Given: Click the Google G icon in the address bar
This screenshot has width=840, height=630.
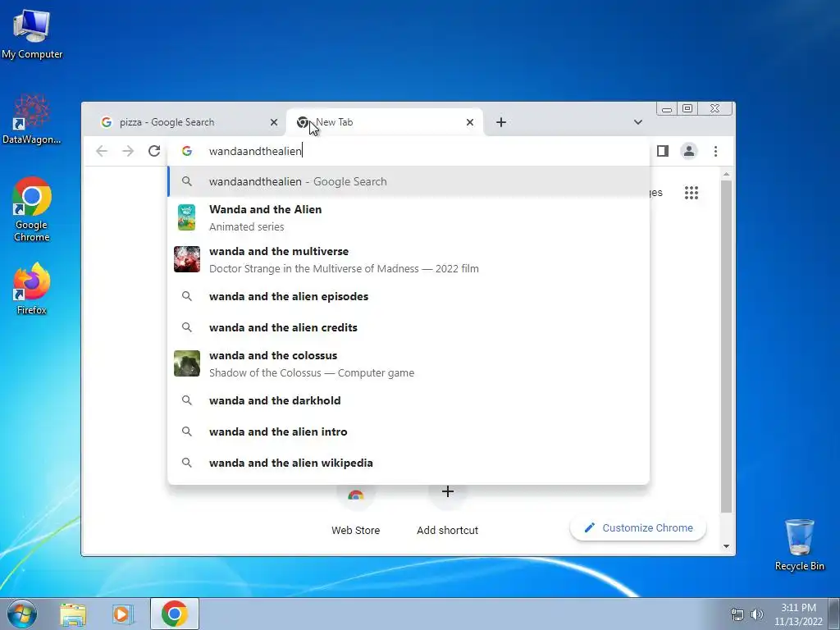Looking at the screenshot, I should point(187,151).
